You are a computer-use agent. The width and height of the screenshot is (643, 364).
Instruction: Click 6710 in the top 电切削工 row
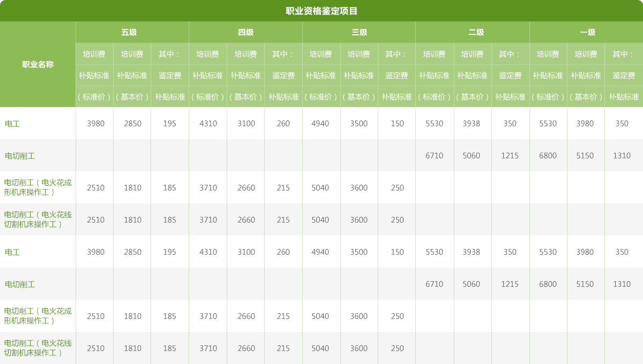pyautogui.click(x=434, y=156)
